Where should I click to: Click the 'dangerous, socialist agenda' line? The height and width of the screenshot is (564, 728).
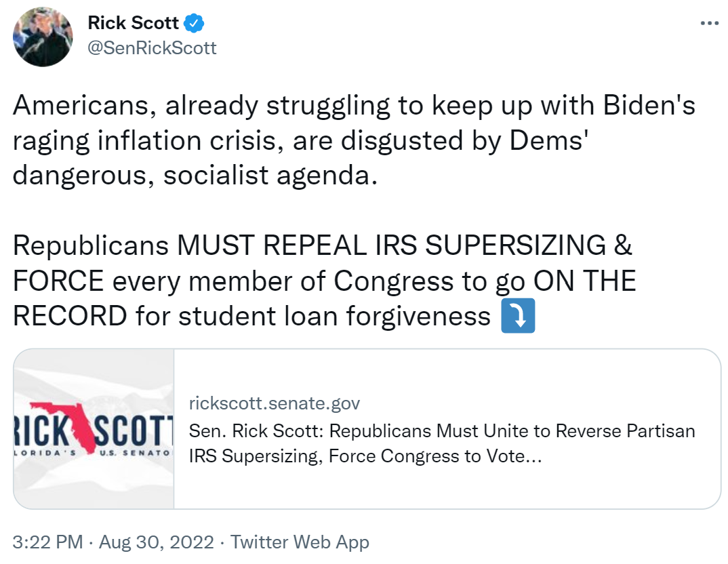click(x=195, y=176)
